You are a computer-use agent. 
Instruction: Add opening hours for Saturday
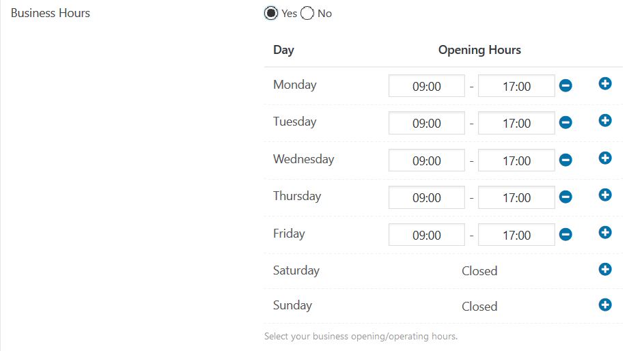(x=605, y=269)
